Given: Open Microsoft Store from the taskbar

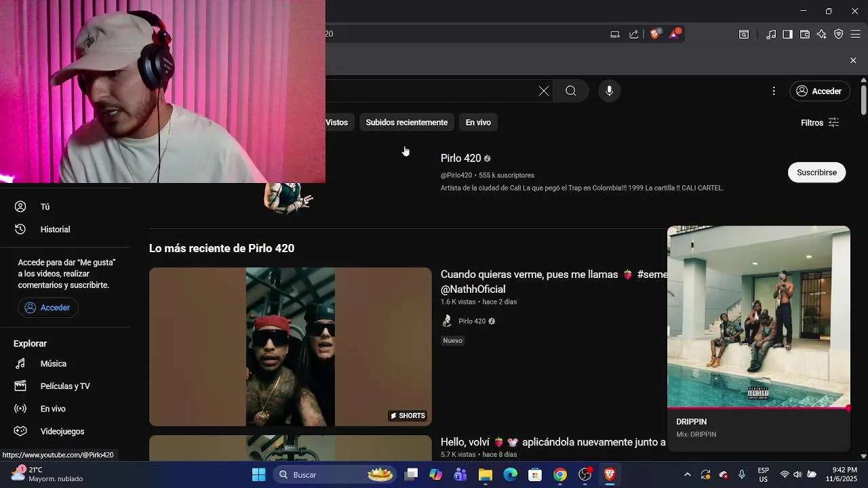Looking at the screenshot, I should [535, 474].
